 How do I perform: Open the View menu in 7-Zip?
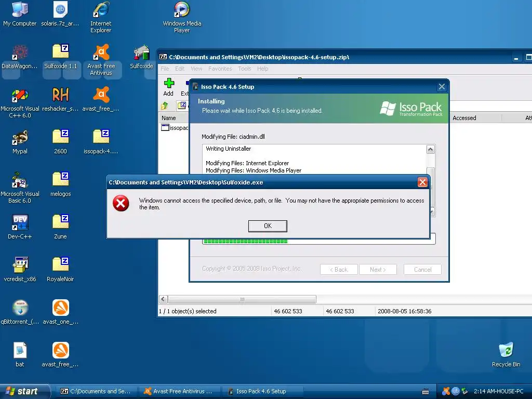click(196, 69)
